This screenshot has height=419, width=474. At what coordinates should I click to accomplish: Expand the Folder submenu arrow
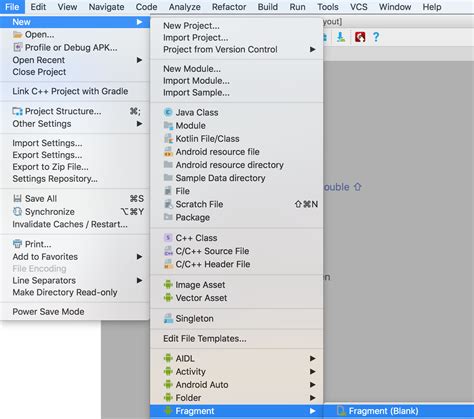(x=312, y=398)
